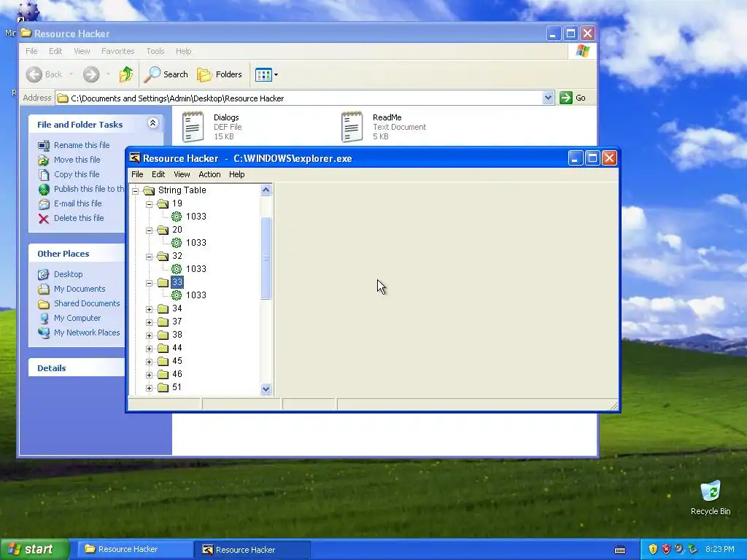747x560 pixels.
Task: Click the Up folder toolbar icon in Explorer
Action: 126,74
